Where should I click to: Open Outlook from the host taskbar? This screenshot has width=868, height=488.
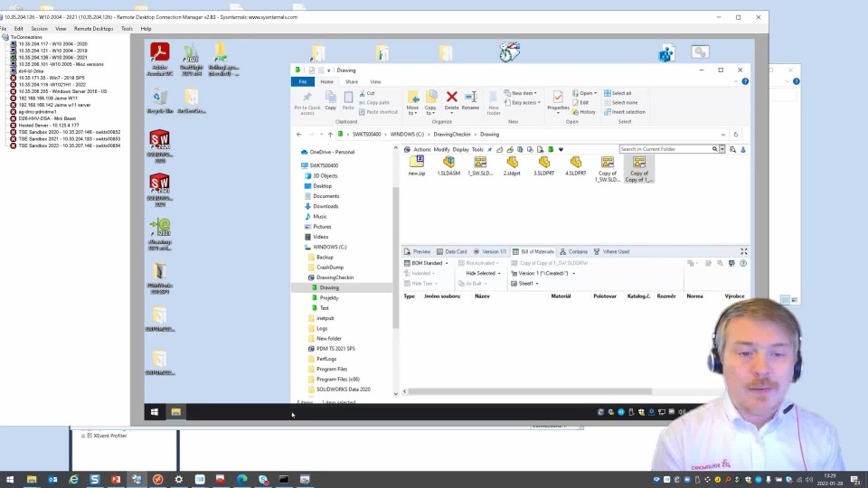coord(52,479)
